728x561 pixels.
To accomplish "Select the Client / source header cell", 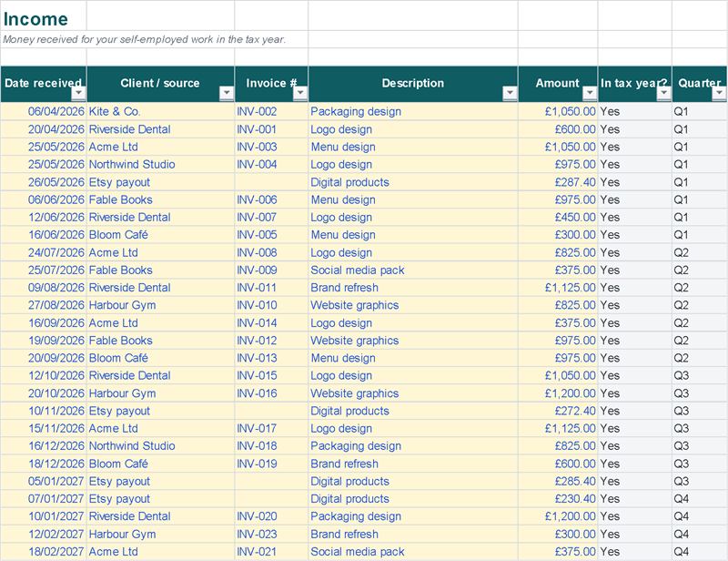I will click(x=160, y=84).
